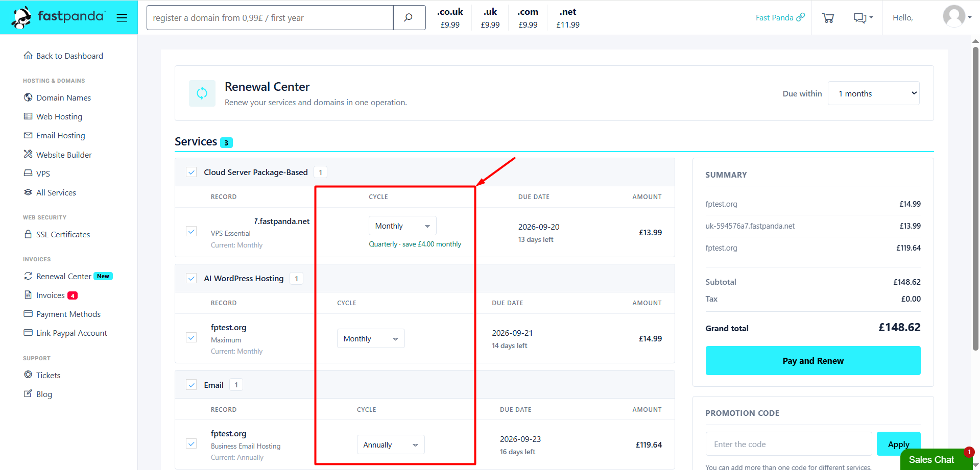Click the Services count badge 3
The height and width of the screenshot is (470, 980).
pyautogui.click(x=226, y=142)
